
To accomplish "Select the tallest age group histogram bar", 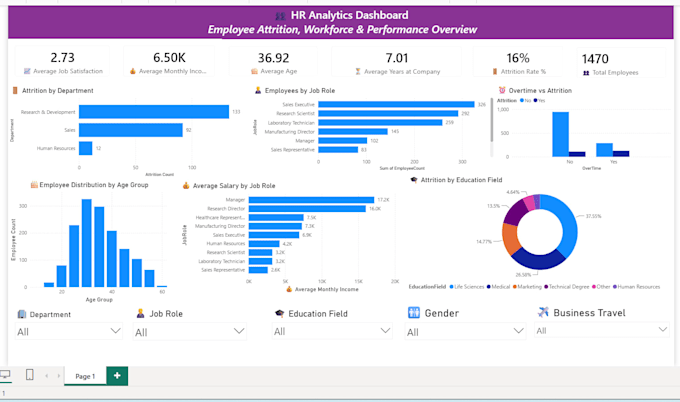I will point(87,243).
